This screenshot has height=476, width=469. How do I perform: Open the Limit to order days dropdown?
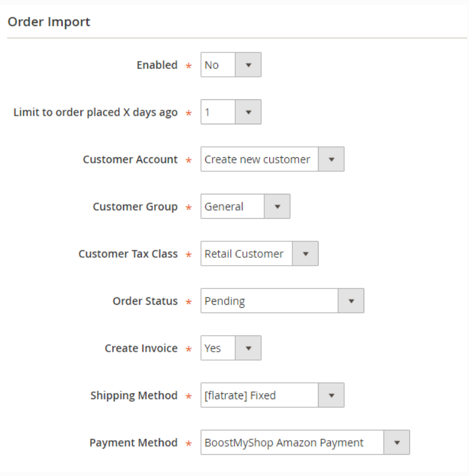218,112
